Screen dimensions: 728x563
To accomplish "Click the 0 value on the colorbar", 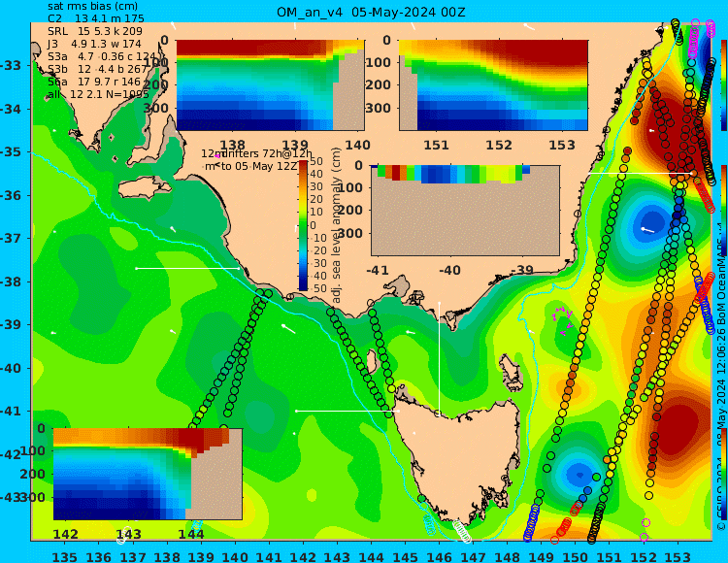I will click(313, 225).
